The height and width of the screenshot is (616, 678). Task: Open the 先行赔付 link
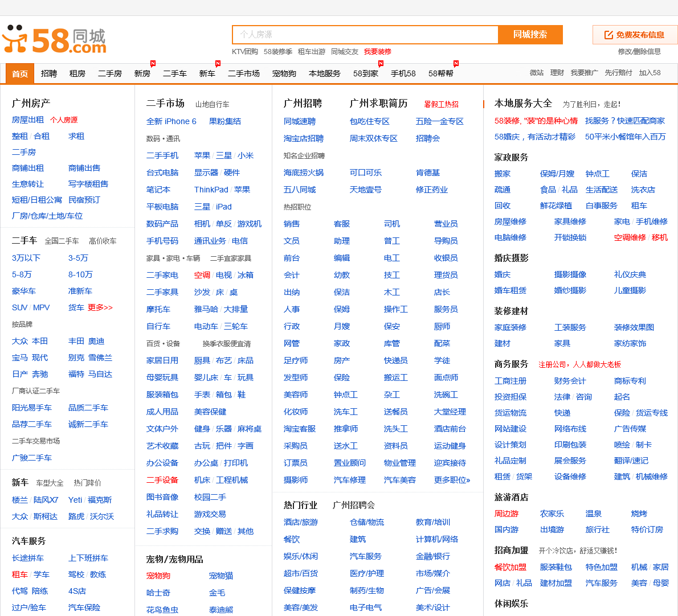tap(618, 72)
